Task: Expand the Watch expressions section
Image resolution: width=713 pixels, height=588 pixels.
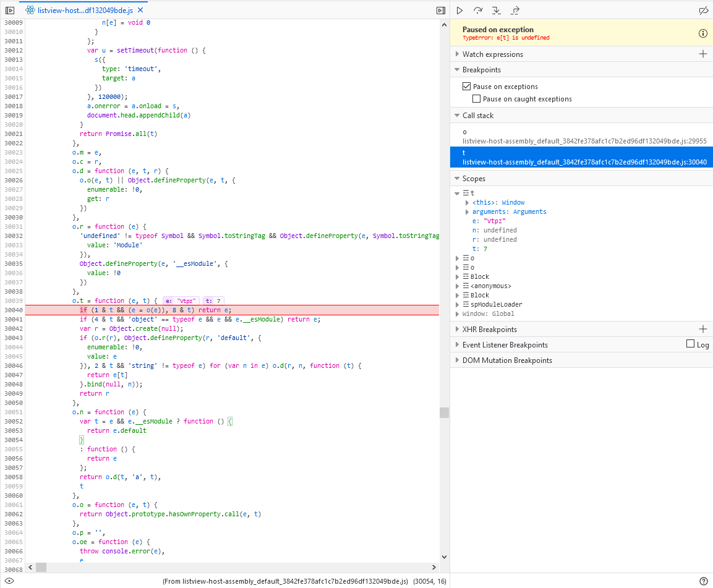Action: (457, 54)
